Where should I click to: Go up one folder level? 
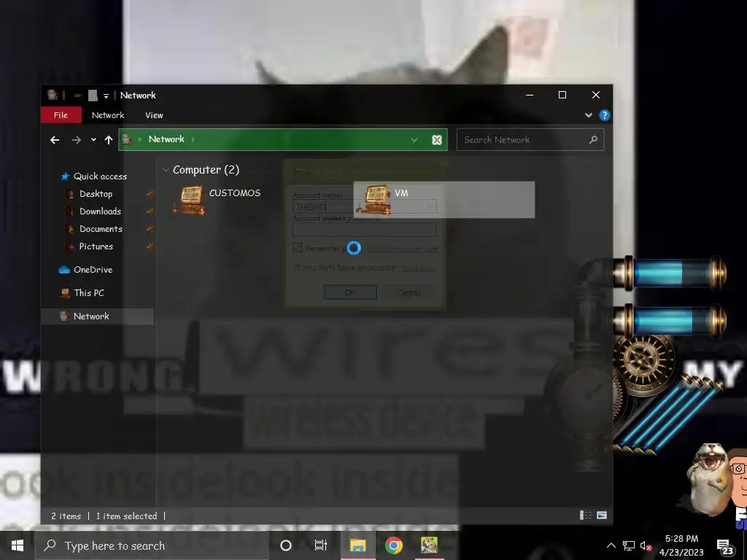click(x=109, y=140)
